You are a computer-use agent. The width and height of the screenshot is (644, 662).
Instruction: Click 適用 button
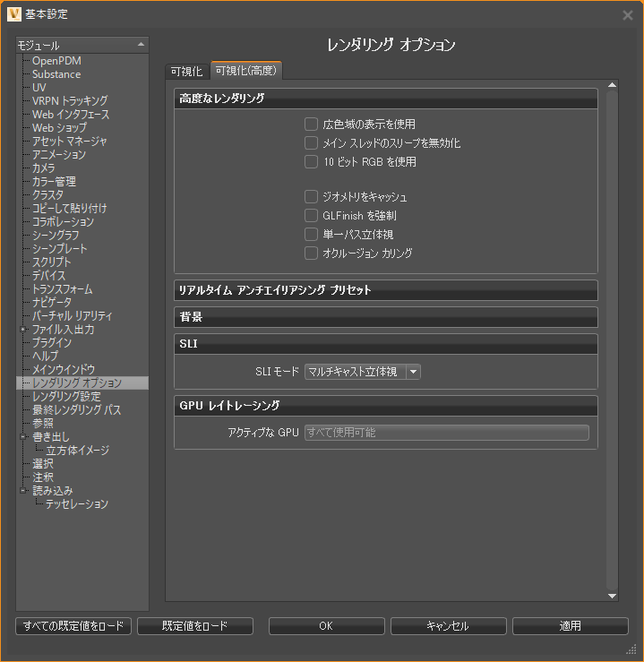point(571,625)
